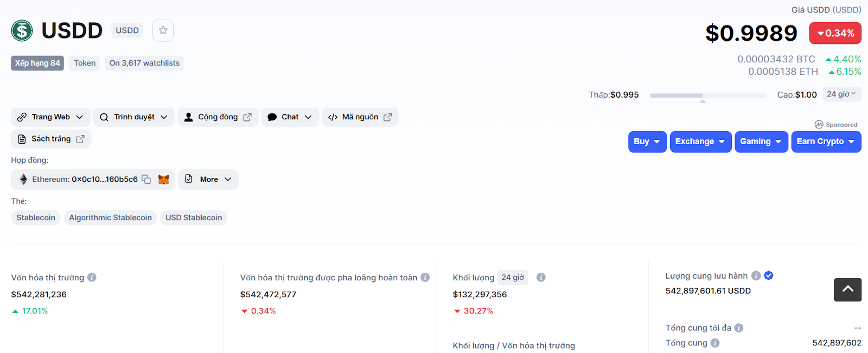Expand the Trang Web dropdown
The image size is (868, 353).
(79, 117)
